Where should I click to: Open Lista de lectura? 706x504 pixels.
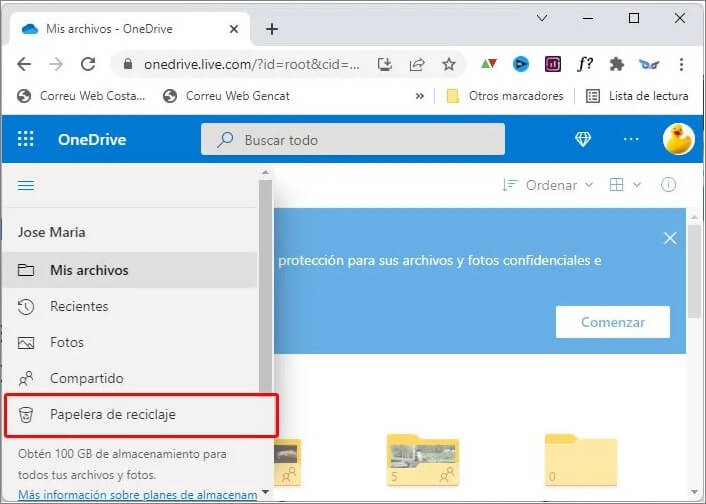tap(637, 96)
